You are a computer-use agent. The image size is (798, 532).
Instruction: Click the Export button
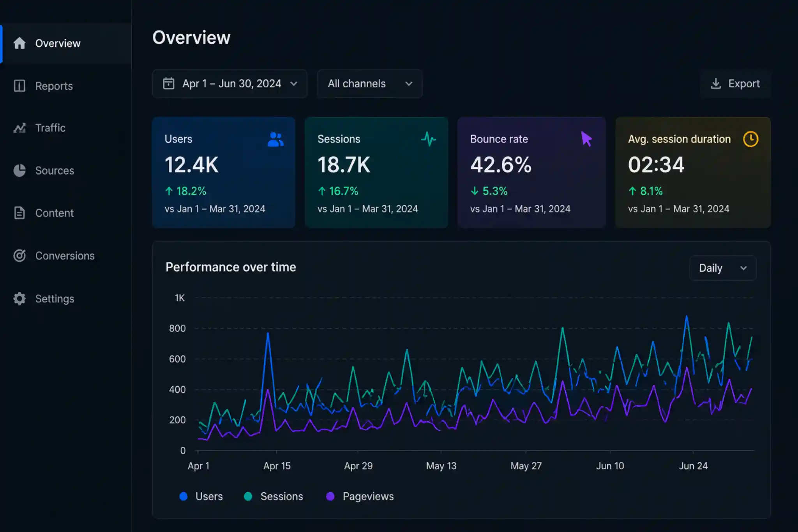(x=735, y=83)
